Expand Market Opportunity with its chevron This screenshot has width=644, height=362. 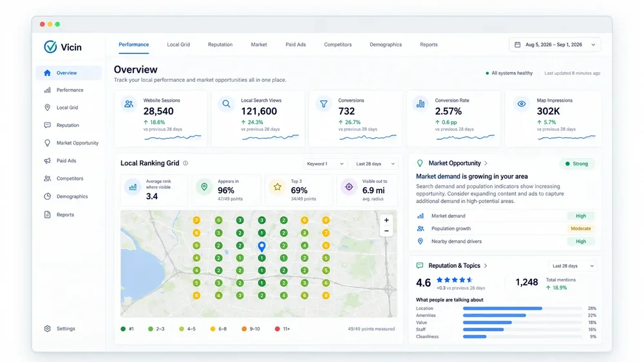(x=486, y=163)
